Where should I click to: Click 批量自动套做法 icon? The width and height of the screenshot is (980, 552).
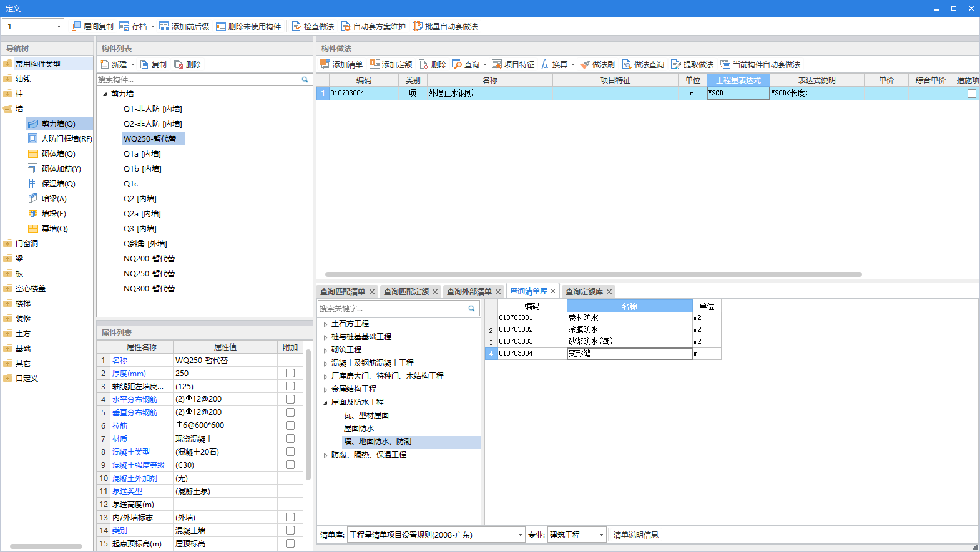pos(418,26)
